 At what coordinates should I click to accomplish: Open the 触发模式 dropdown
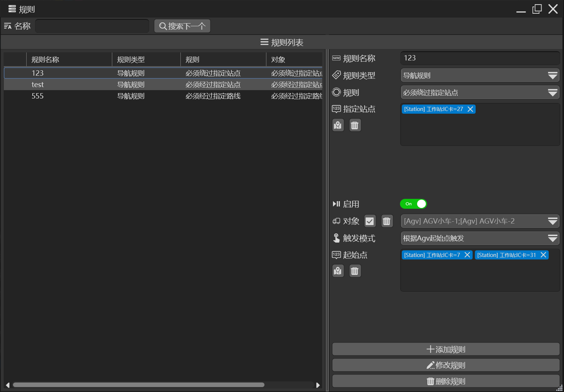(480, 238)
